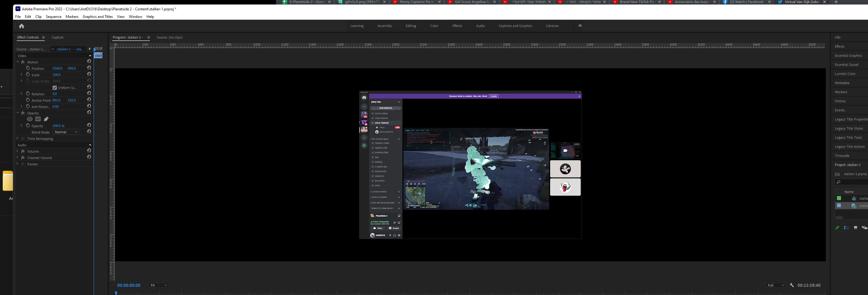Open the Essential Sound panel
Screen dimensions: 868x295
[846, 65]
